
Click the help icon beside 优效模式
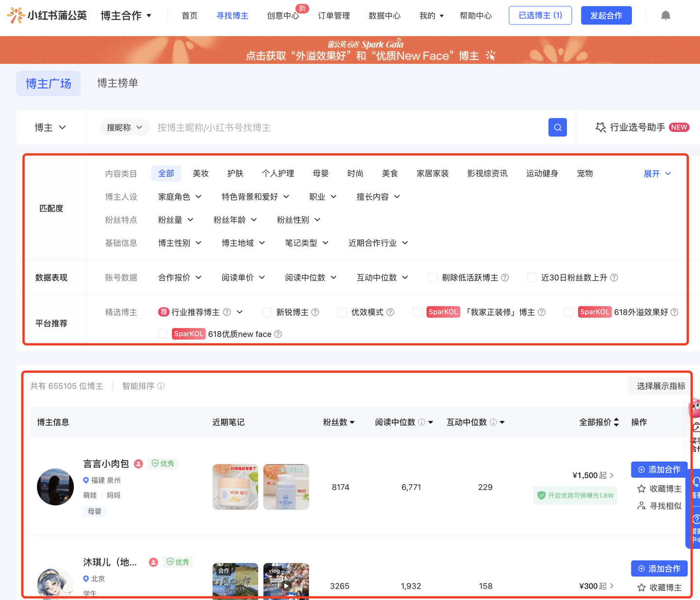click(391, 312)
